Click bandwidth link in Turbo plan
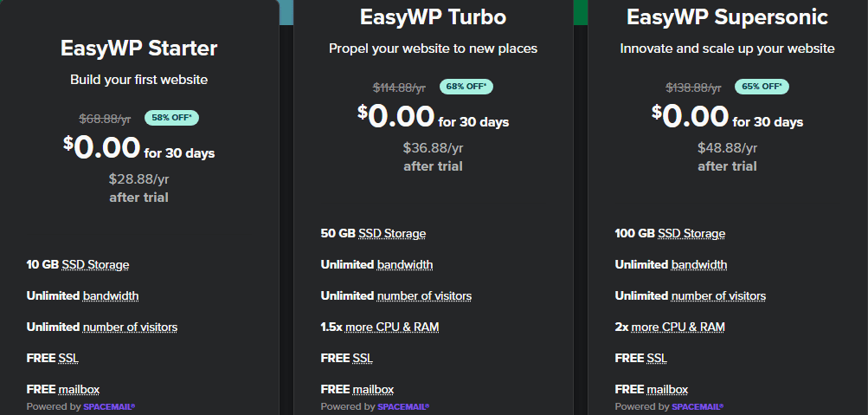Viewport: 868px width, 415px height. [405, 265]
